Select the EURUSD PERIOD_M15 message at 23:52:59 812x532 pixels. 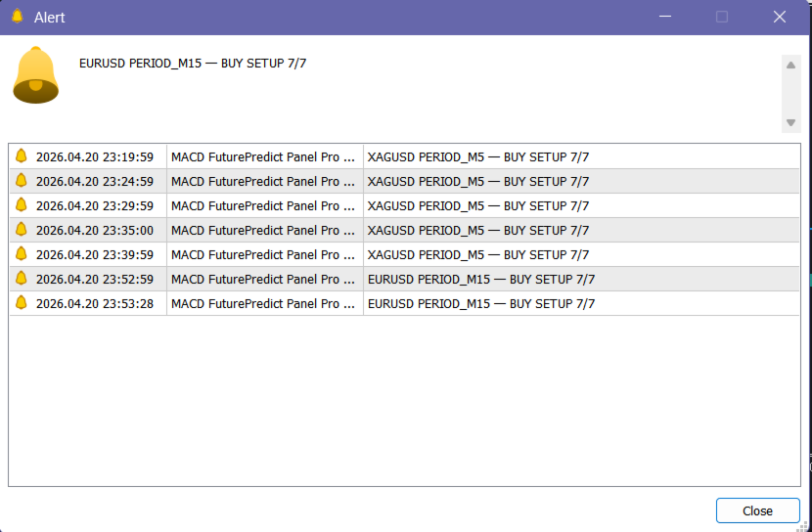click(x=480, y=279)
